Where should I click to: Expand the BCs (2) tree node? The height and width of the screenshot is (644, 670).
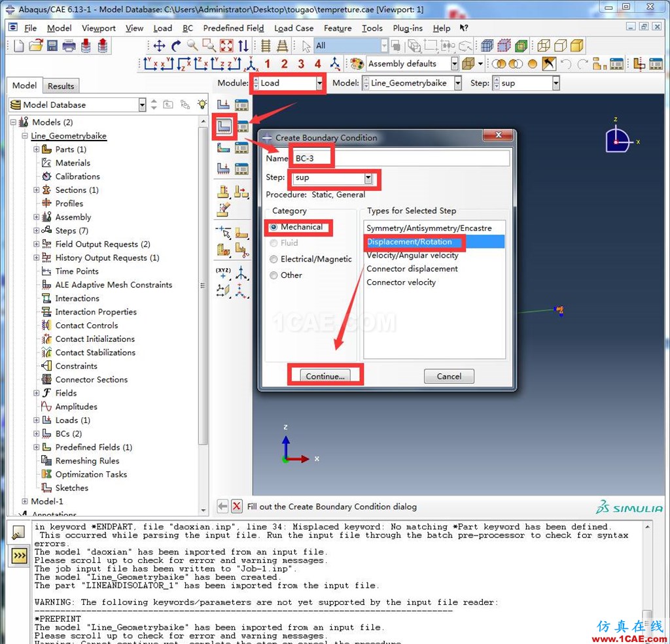(37, 433)
